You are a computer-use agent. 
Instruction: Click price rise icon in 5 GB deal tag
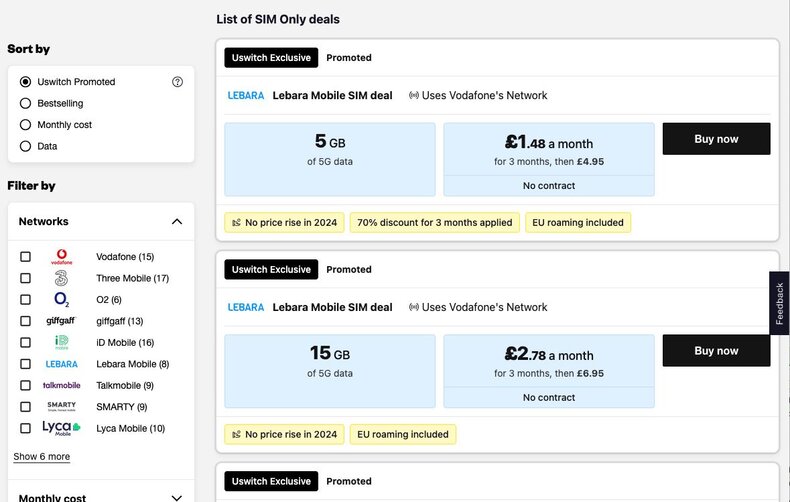pos(236,222)
